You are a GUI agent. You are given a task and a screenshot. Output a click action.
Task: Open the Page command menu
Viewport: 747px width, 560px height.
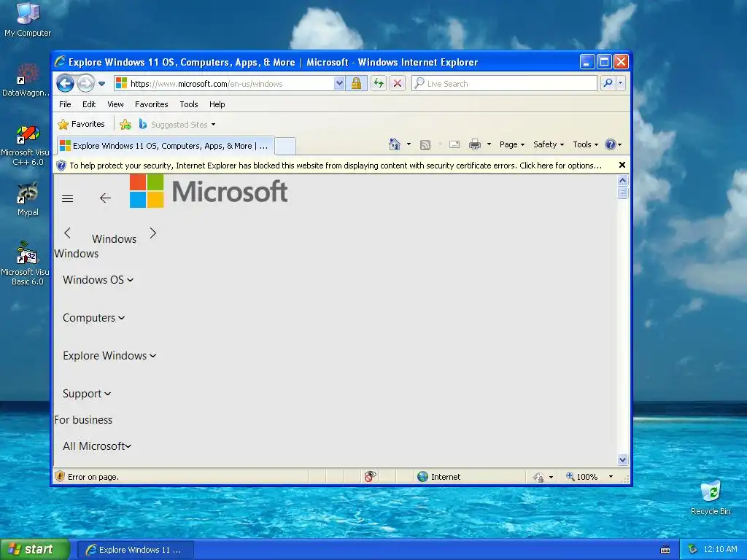point(511,144)
